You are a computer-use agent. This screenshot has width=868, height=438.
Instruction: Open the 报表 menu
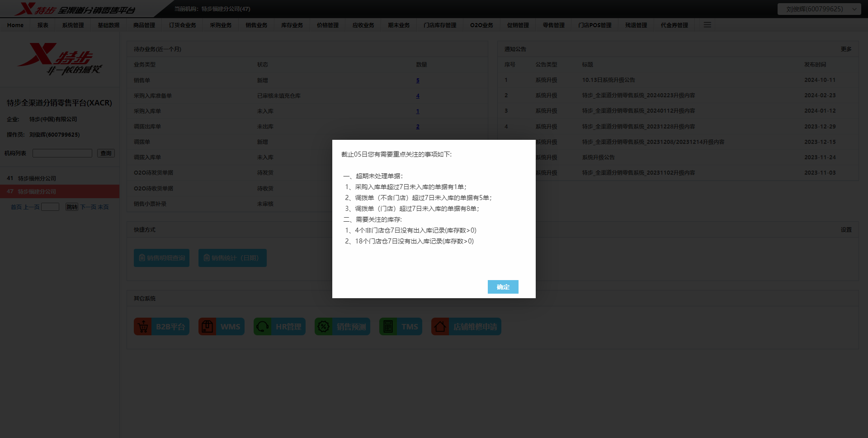(x=43, y=25)
